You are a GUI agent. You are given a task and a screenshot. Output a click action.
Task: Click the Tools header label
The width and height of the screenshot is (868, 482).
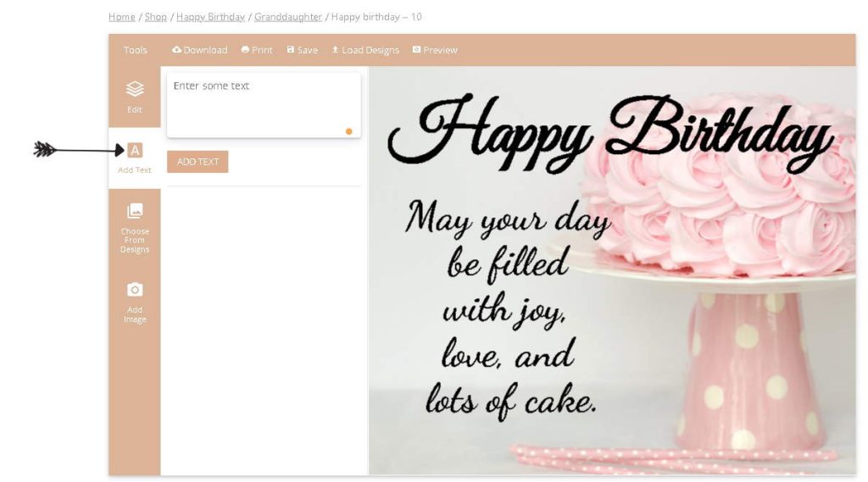tap(135, 50)
